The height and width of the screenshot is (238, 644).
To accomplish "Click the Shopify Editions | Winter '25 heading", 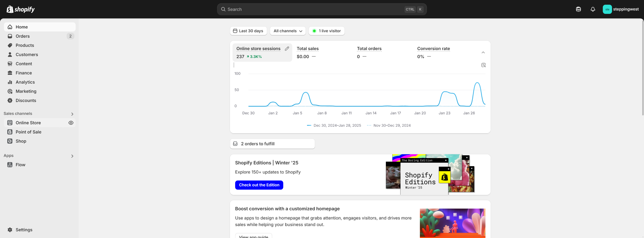I will [x=267, y=163].
